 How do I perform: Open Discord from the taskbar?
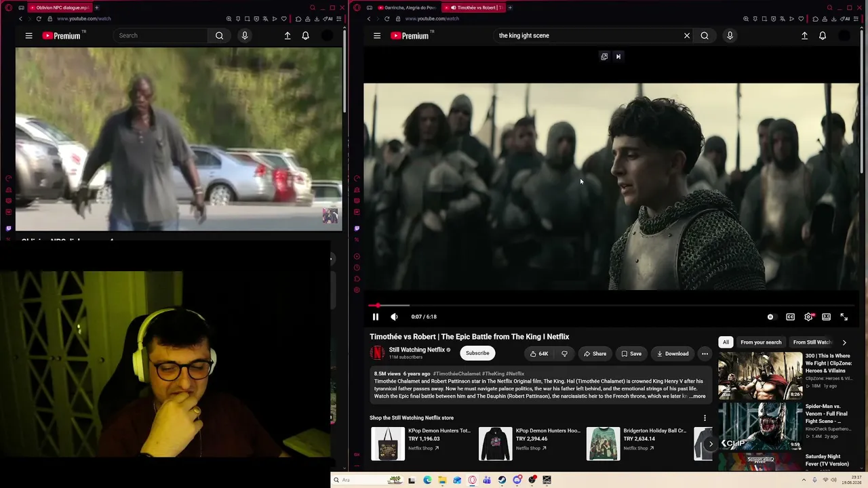[x=517, y=480]
